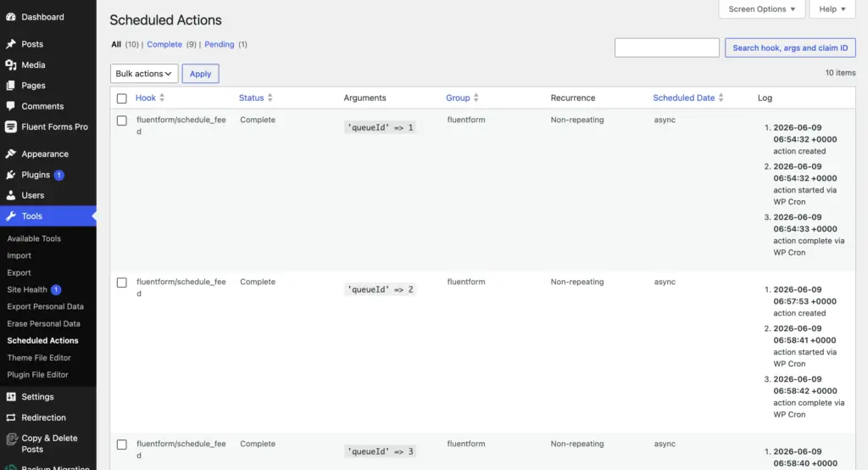Click async scheduled date in queueId 2 row
868x470 pixels.
[x=665, y=282]
